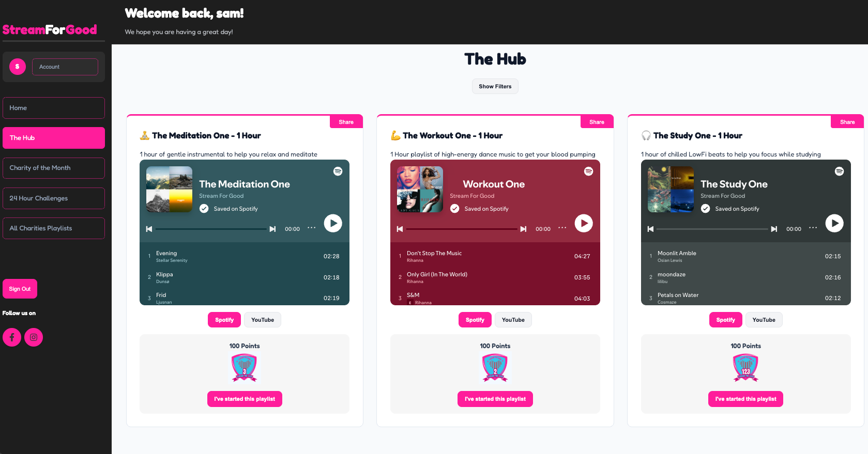
Task: Go to previous track in Study One
Action: [650, 229]
